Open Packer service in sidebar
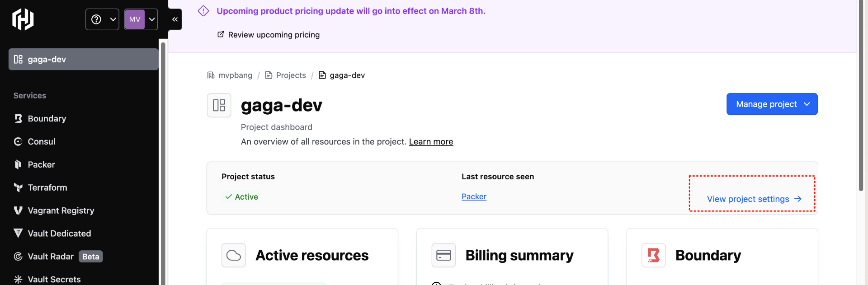The width and height of the screenshot is (868, 285). (41, 164)
